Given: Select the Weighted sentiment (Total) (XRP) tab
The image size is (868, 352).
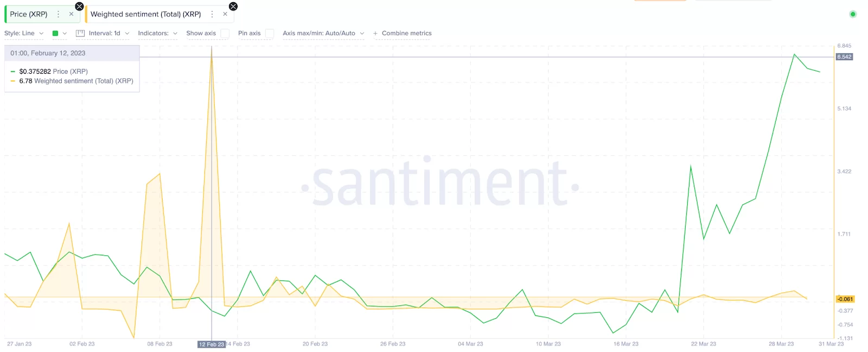Looking at the screenshot, I should (x=145, y=14).
